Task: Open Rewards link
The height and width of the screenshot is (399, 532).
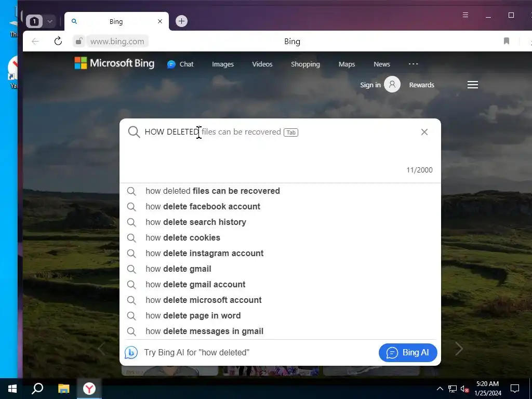Action: coord(421,85)
